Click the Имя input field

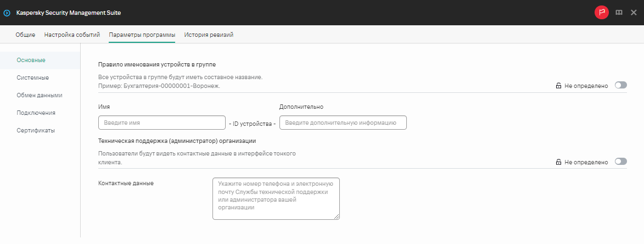click(161, 123)
